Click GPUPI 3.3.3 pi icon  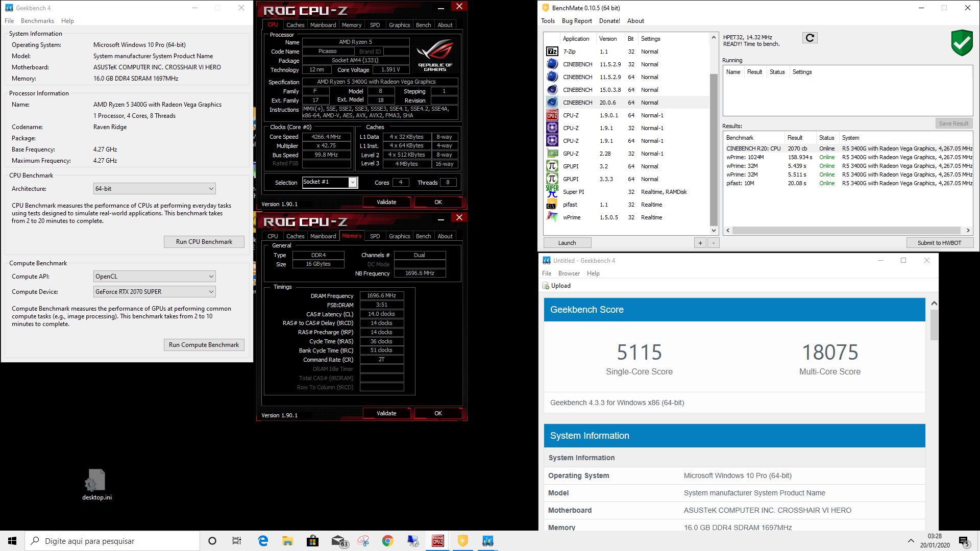click(552, 179)
